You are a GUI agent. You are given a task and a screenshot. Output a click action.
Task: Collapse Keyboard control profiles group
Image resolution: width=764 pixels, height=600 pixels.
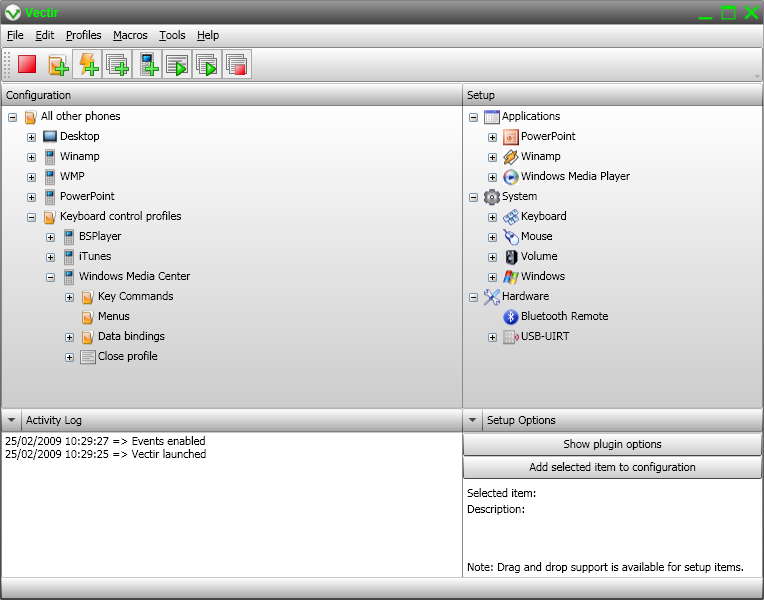click(x=32, y=217)
